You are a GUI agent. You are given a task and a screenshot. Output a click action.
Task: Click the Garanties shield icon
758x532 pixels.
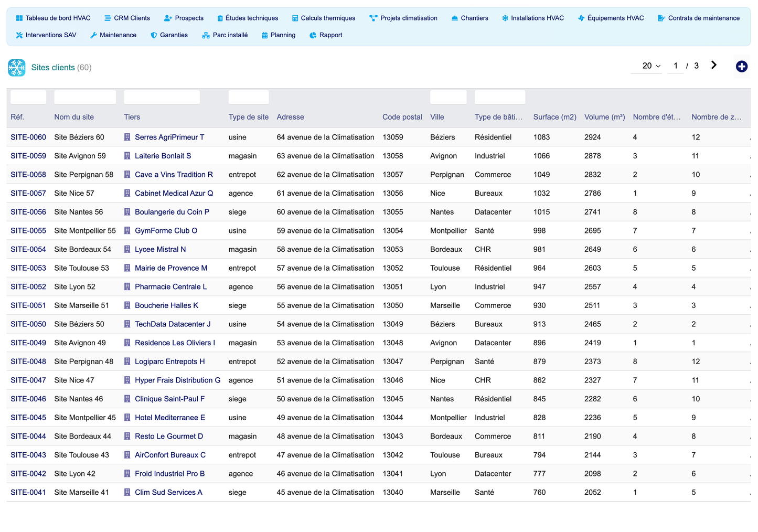pos(154,35)
